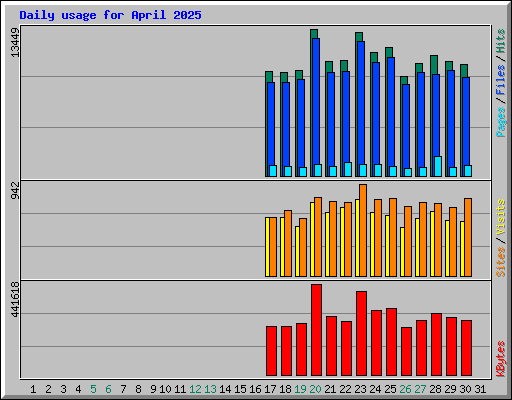Click the red KBytes bar for day 28
The width and height of the screenshot is (512, 400).
(436, 345)
